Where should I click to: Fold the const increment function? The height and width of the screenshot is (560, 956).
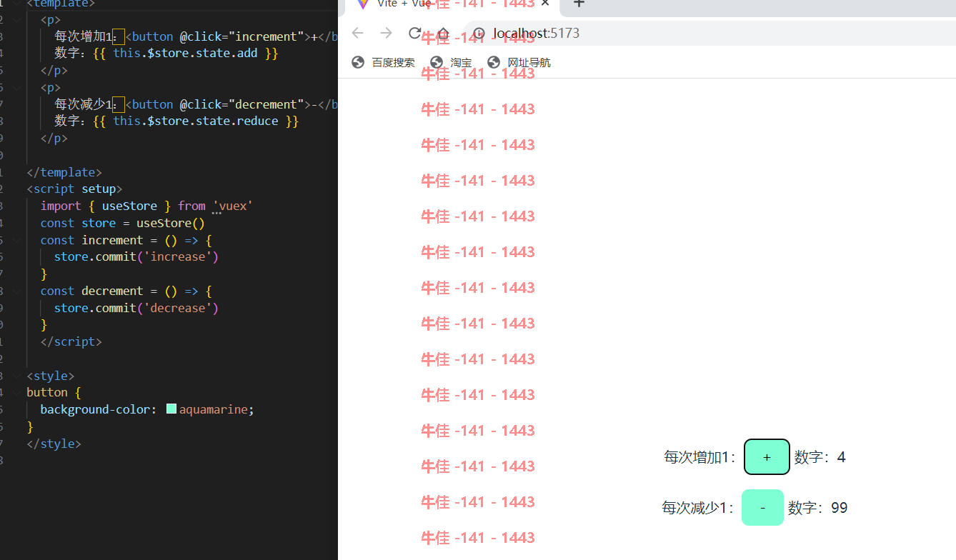[18, 240]
